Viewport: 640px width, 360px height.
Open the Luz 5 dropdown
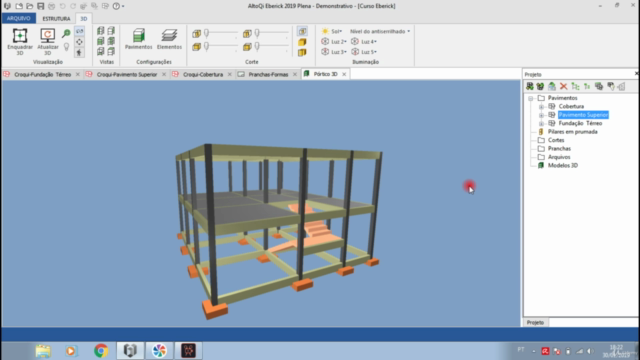364,52
